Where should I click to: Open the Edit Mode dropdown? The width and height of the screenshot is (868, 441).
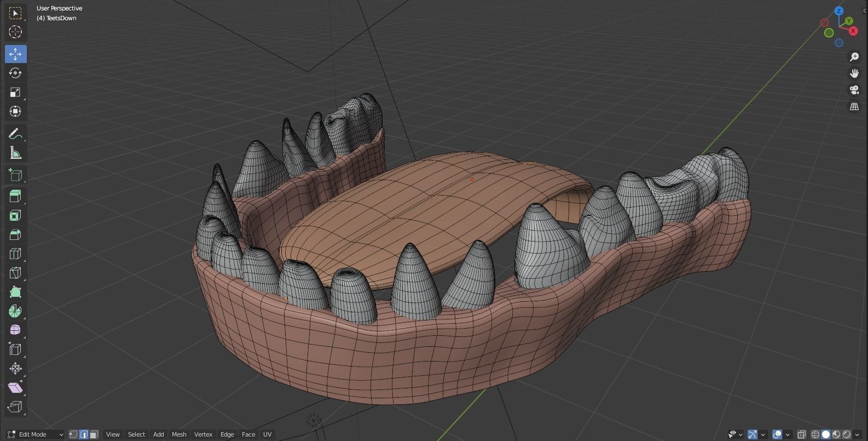coord(35,434)
